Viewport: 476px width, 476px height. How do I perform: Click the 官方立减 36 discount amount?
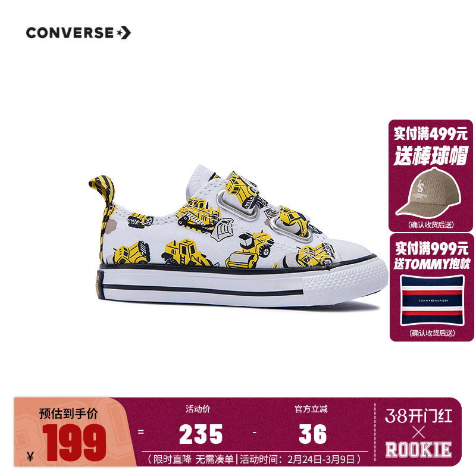click(312, 434)
